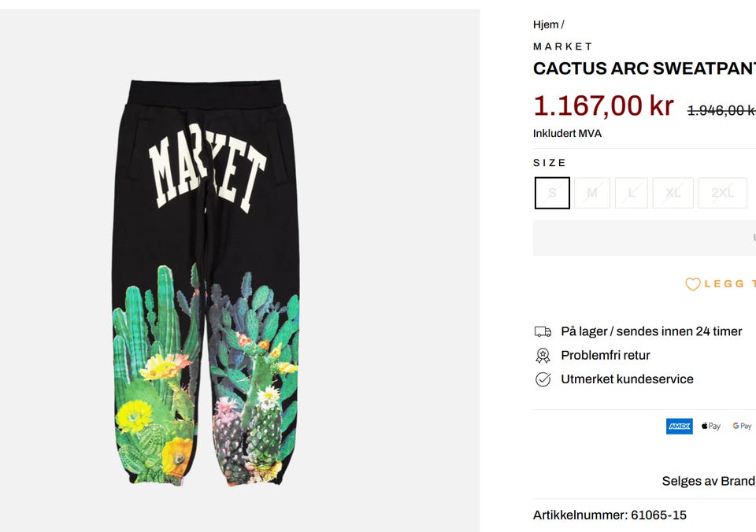Click the delivery truck icon
The image size is (756, 532).
point(543,331)
